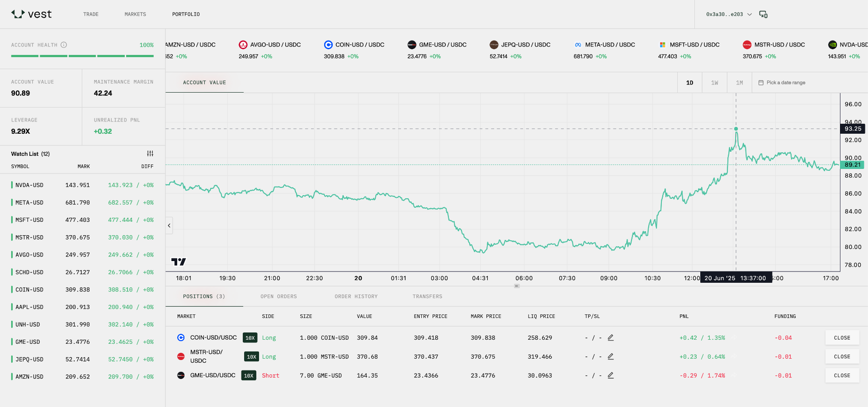Click CLOSE on the COIN-USD/USDC position

coord(842,337)
